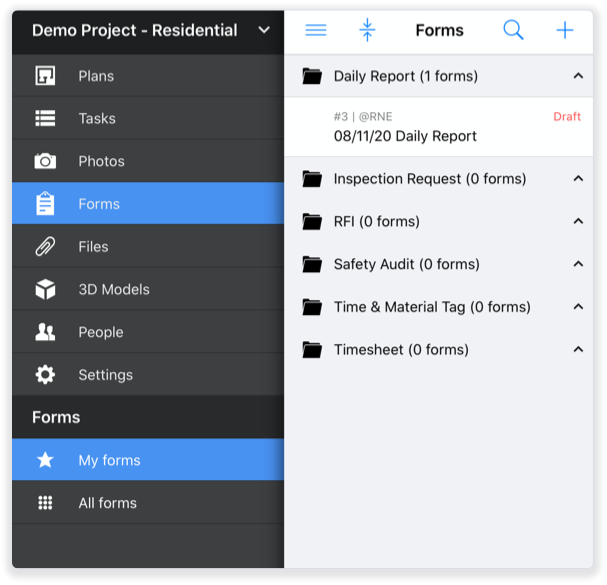The width and height of the screenshot is (607, 585).
Task: Collapse the Daily Report group
Action: [578, 76]
